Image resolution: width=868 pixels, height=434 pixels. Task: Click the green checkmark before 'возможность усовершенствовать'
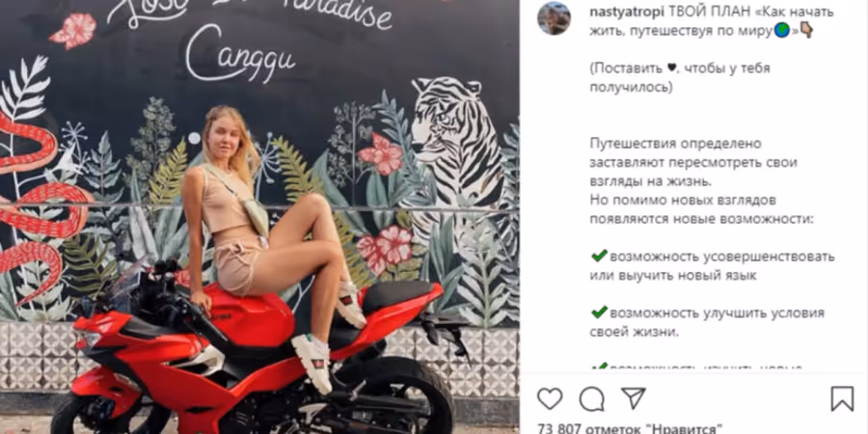599,257
